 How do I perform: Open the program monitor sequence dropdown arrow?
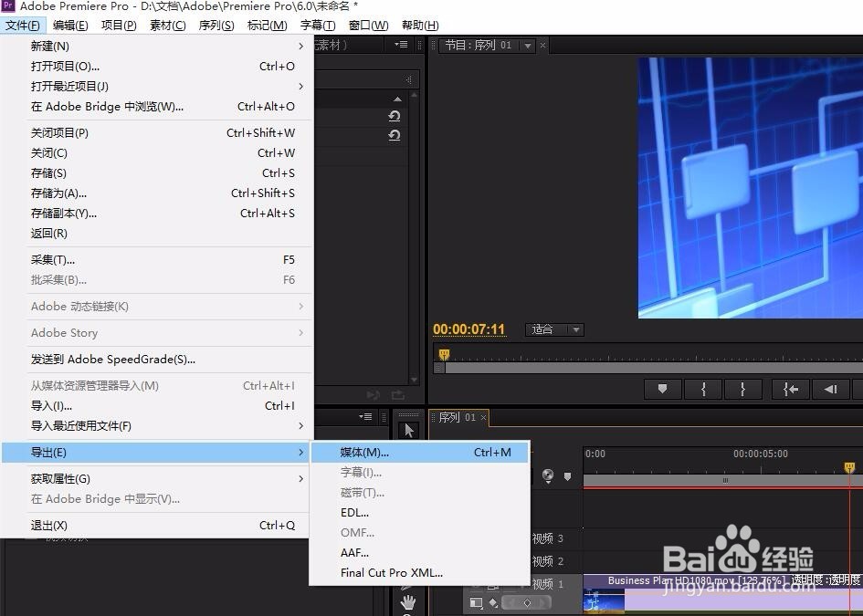pyautogui.click(x=527, y=46)
